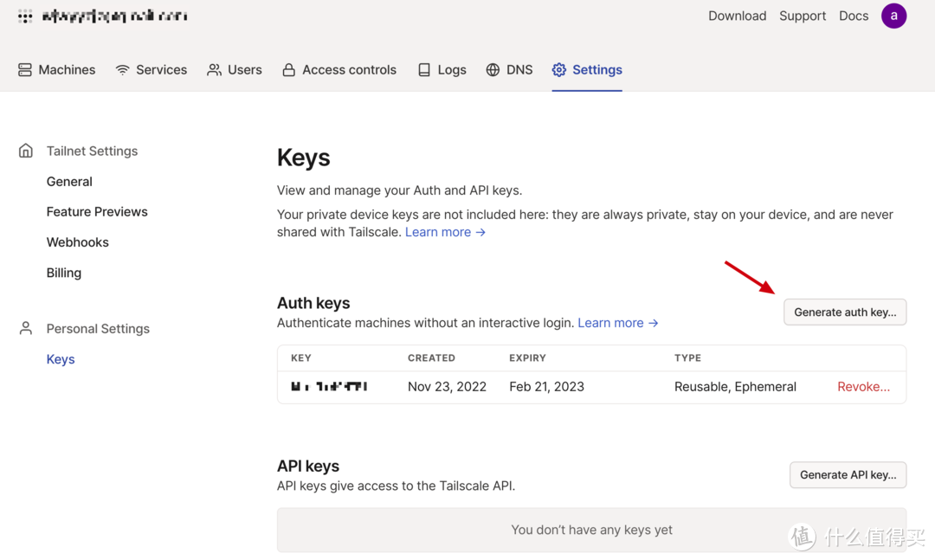Click the Access controls lock icon

(288, 70)
